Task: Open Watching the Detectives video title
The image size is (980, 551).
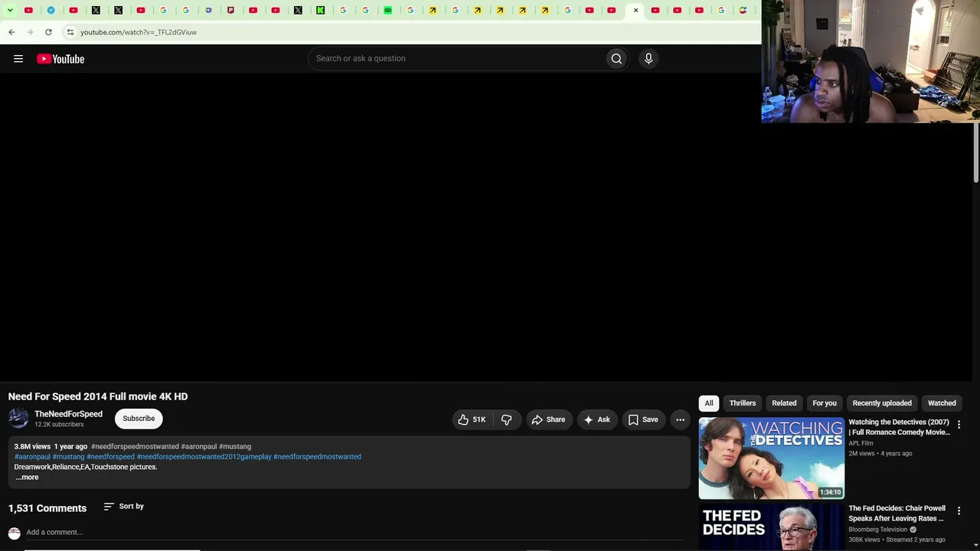Action: pyautogui.click(x=899, y=427)
